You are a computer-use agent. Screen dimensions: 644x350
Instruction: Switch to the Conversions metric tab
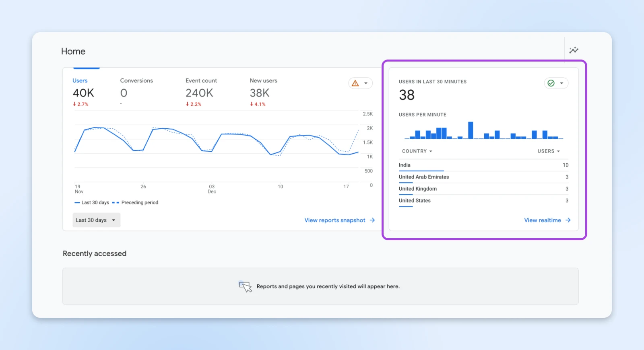pos(136,92)
